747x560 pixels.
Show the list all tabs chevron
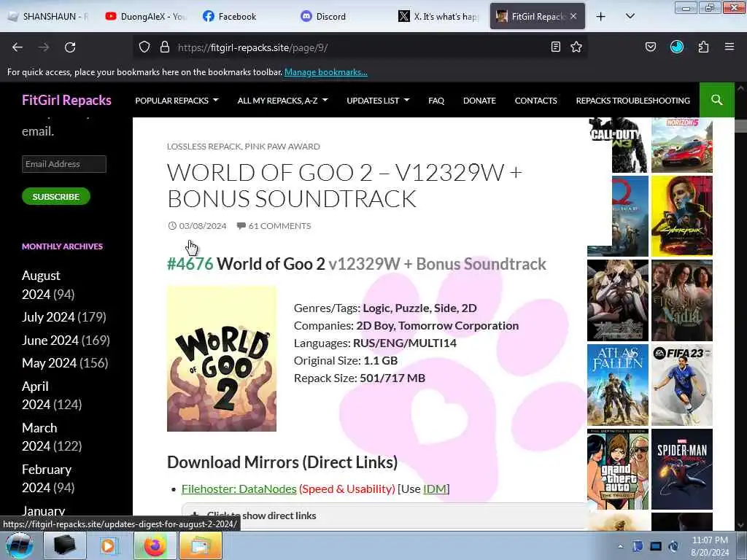point(630,16)
